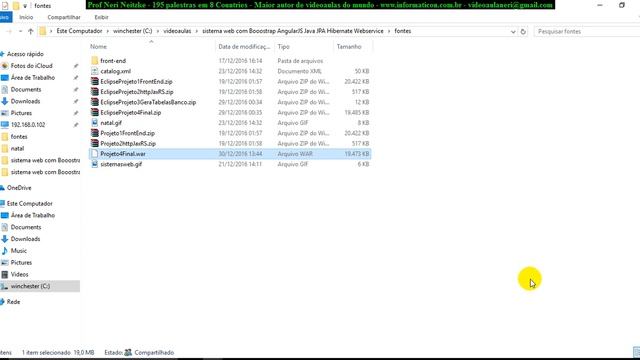This screenshot has width=640, height=360.
Task: Open fontes folder in quick access
Action: click(x=19, y=137)
